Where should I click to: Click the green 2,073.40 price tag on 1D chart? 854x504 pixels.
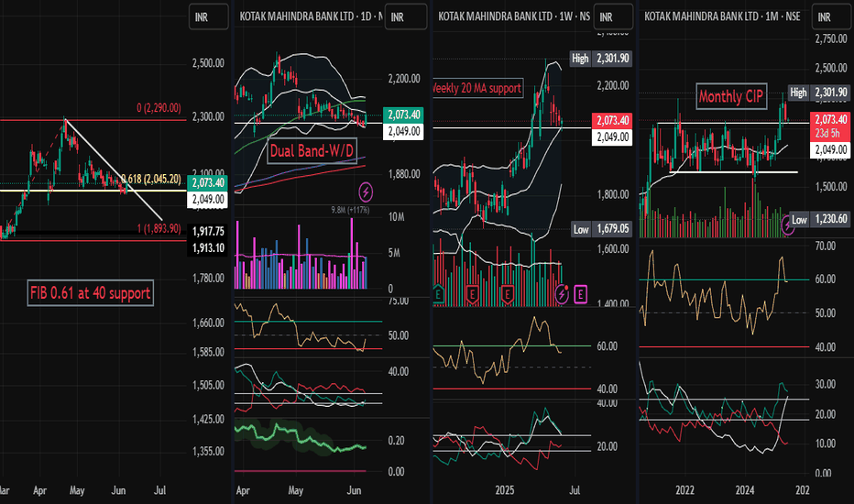(403, 115)
